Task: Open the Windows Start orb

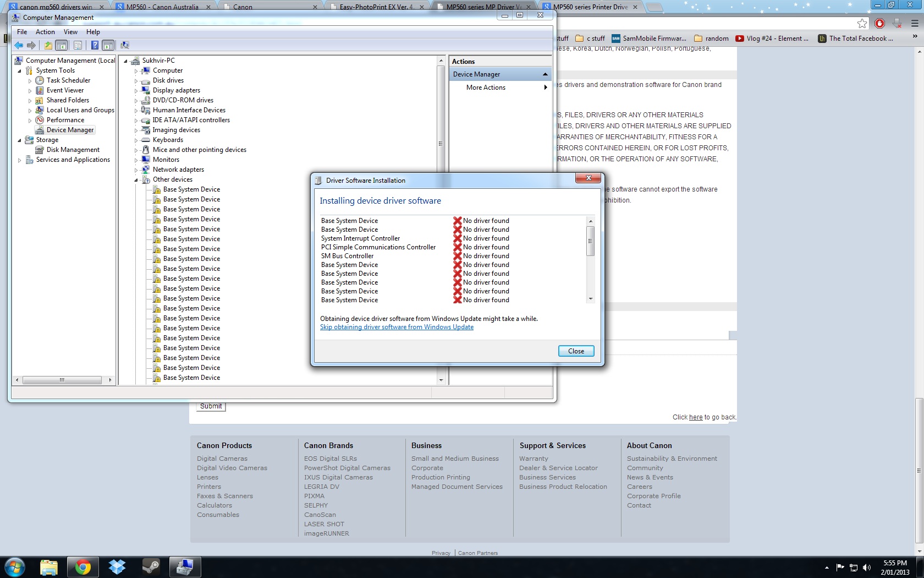Action: [x=14, y=567]
